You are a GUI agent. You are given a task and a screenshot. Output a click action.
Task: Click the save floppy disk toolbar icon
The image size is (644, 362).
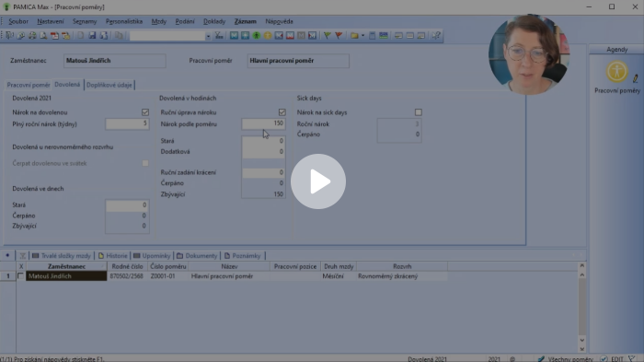click(x=92, y=36)
